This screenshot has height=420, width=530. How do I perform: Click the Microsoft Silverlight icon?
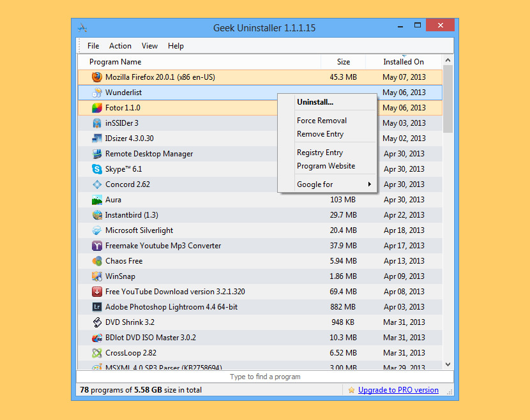pos(97,230)
